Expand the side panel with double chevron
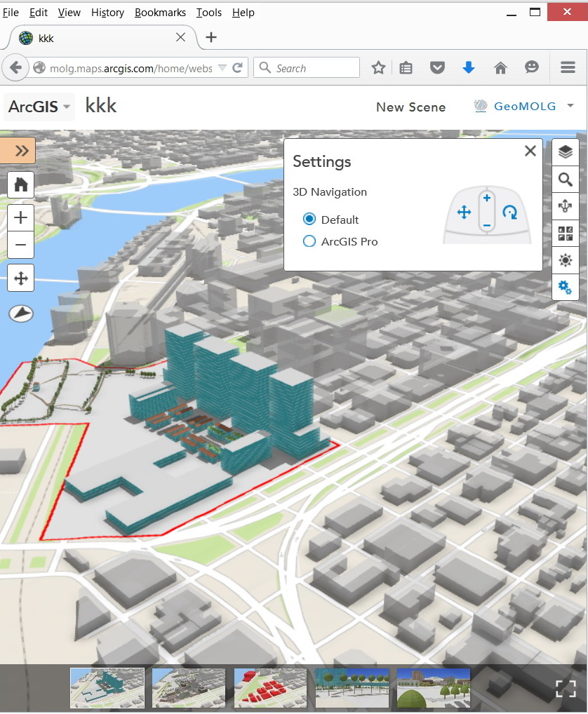This screenshot has width=588, height=714. pyautogui.click(x=21, y=151)
